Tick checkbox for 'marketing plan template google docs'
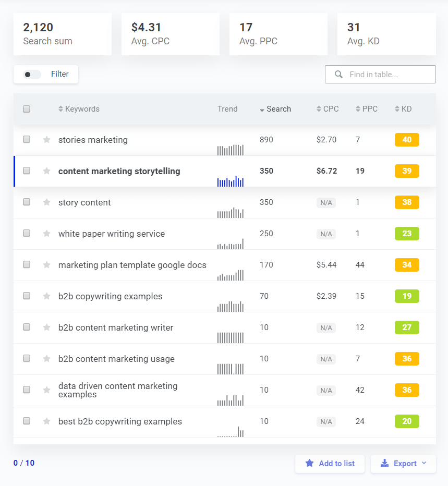This screenshot has height=486, width=448. tap(27, 265)
